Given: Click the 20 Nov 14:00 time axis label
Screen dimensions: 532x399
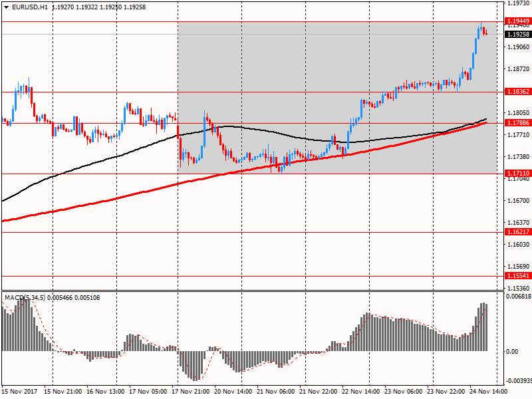Looking at the screenshot, I should (x=233, y=391).
